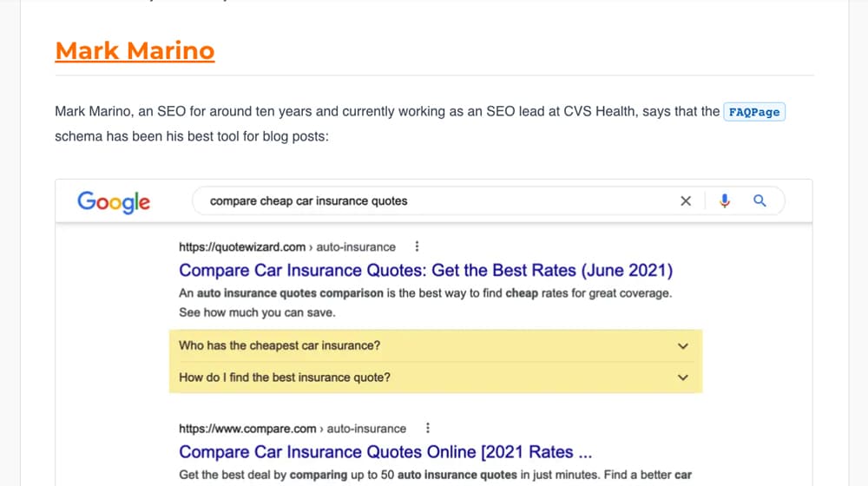The width and height of the screenshot is (868, 486).
Task: Click the quotewizard.com URL breadcrumb
Action: coord(286,246)
